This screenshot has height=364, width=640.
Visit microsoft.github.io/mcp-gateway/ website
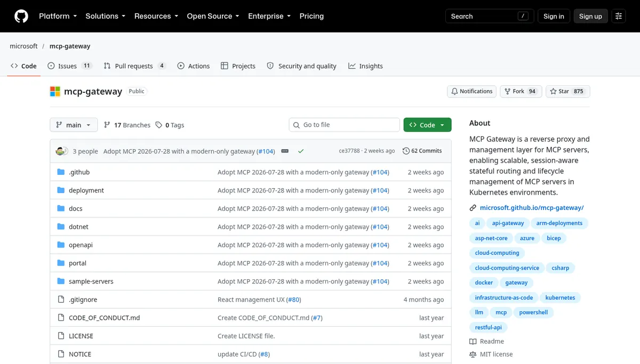tap(532, 208)
